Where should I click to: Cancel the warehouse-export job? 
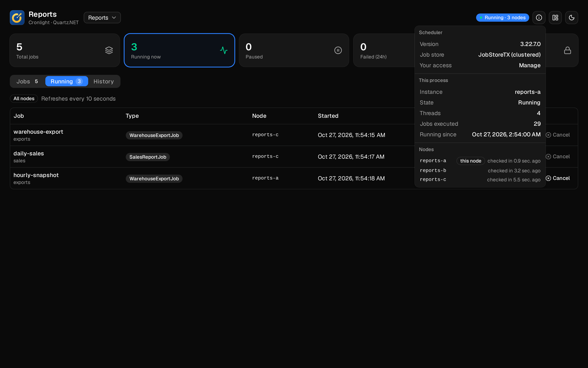click(x=558, y=135)
